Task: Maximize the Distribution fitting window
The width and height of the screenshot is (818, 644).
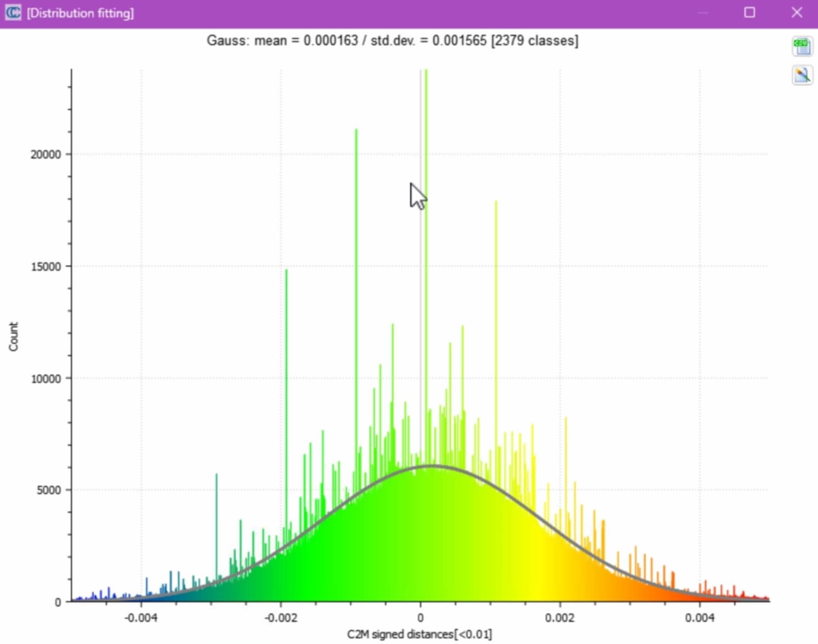Action: [x=749, y=13]
